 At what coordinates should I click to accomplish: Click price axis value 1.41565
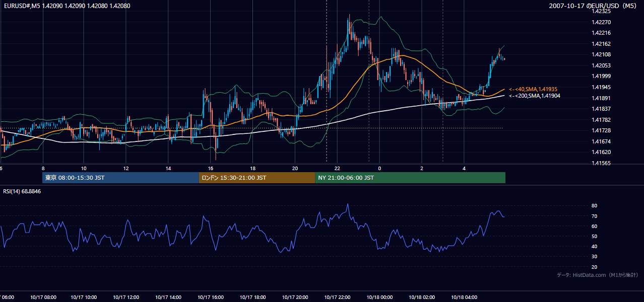coord(602,163)
